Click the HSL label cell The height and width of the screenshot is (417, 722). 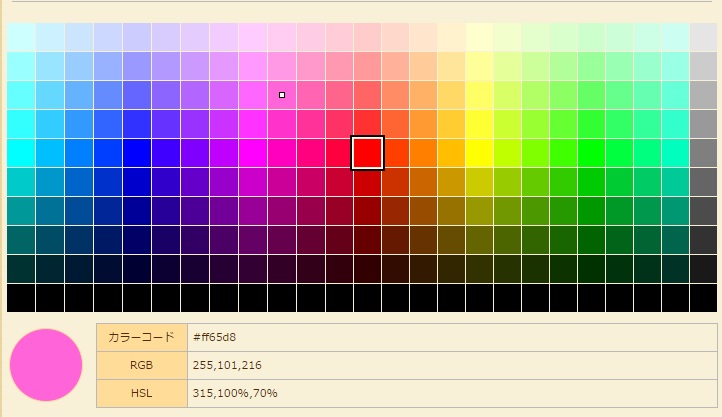(142, 394)
